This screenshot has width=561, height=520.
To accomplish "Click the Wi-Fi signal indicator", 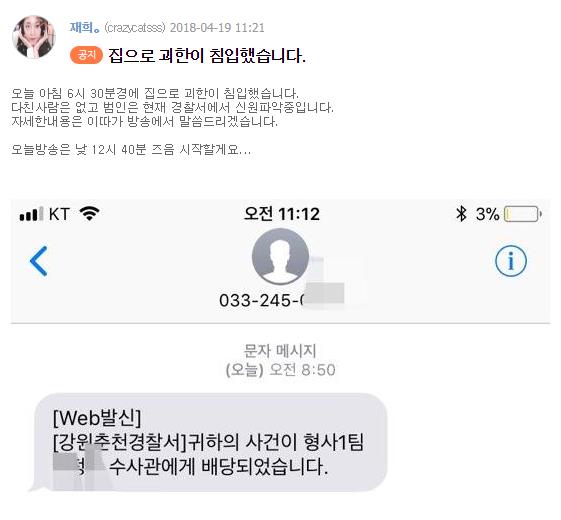I will [x=89, y=214].
